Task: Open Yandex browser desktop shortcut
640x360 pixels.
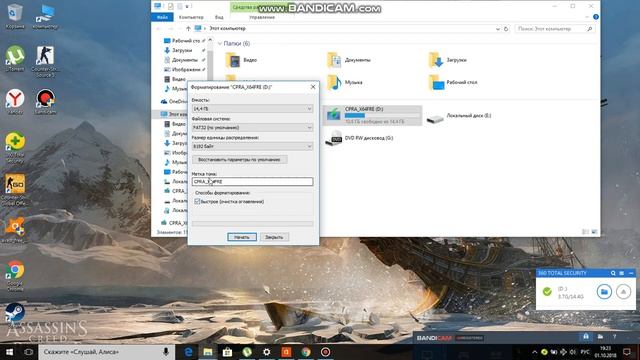Action: [15, 102]
